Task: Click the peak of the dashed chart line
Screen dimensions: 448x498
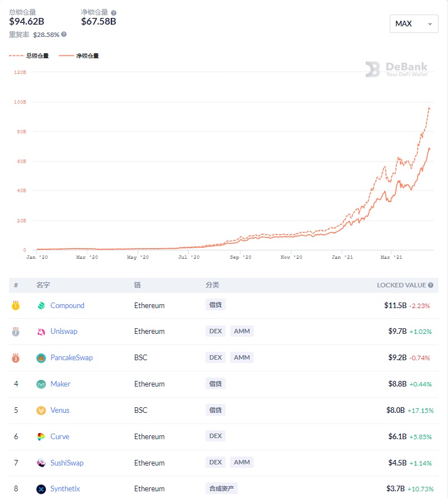Action: point(430,108)
